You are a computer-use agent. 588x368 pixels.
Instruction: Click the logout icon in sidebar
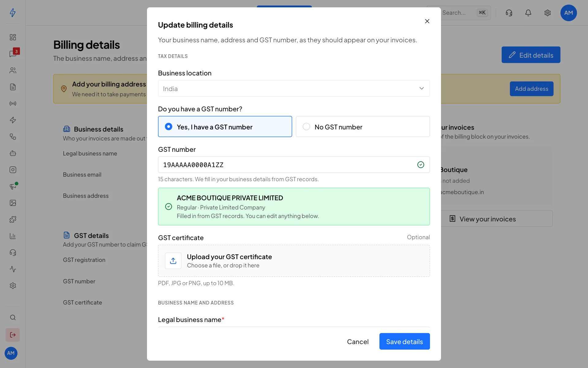click(13, 335)
